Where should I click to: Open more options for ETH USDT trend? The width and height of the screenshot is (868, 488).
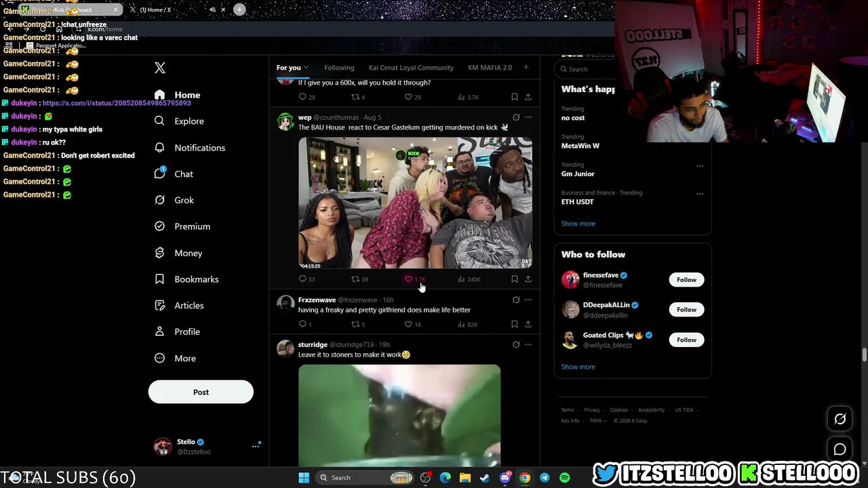(700, 193)
